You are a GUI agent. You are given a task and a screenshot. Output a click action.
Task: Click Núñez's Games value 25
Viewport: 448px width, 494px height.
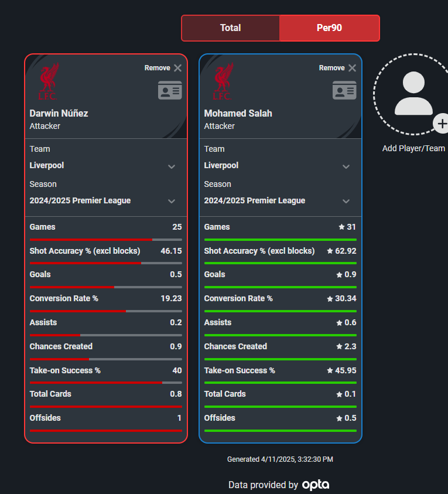[177, 227]
